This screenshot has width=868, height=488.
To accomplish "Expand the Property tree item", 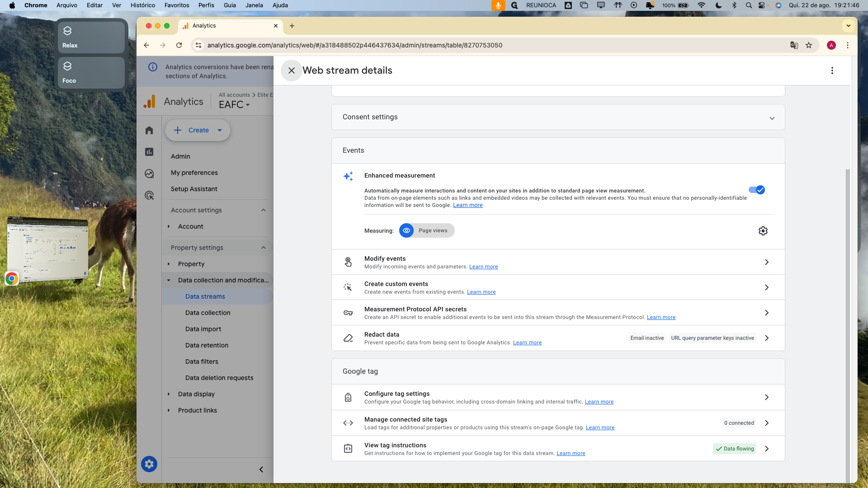I will 169,264.
